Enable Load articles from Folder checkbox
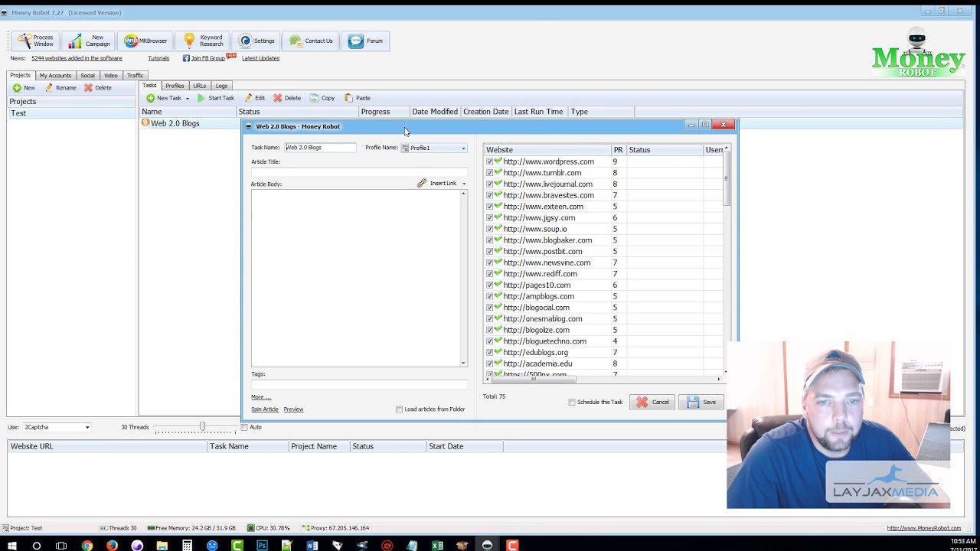The height and width of the screenshot is (551, 980). point(399,409)
